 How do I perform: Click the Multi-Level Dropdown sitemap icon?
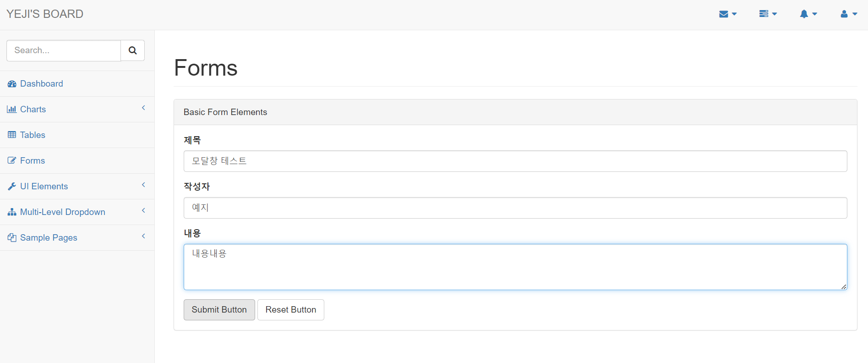12,212
